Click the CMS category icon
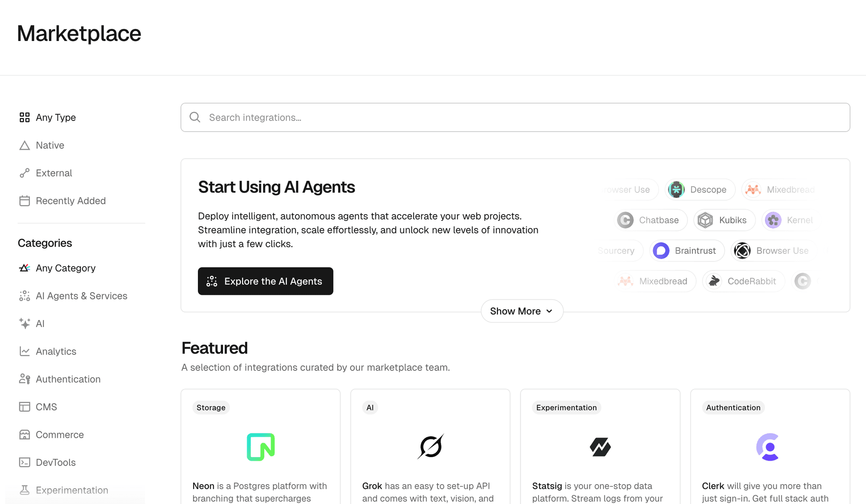Viewport: 866px width, 504px height. (25, 407)
